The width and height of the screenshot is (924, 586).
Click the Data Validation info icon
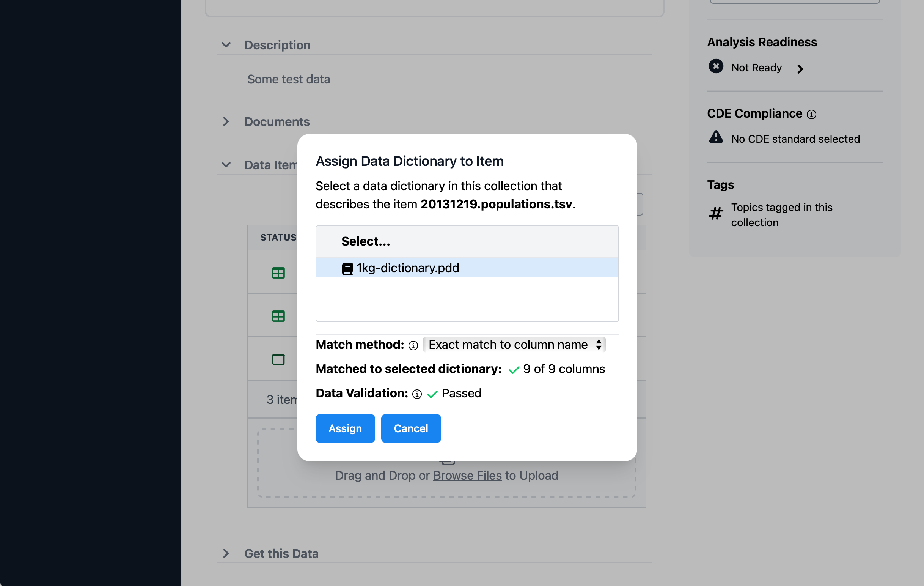tap(417, 394)
